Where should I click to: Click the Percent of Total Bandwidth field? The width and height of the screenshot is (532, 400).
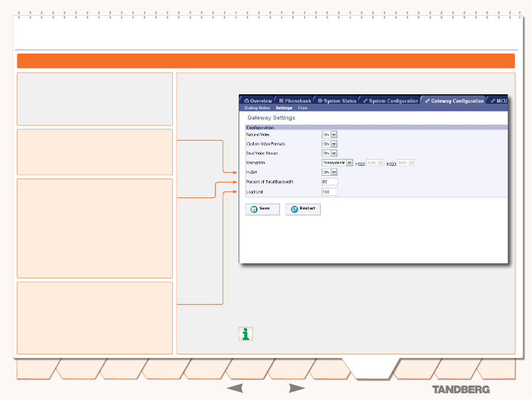click(330, 182)
